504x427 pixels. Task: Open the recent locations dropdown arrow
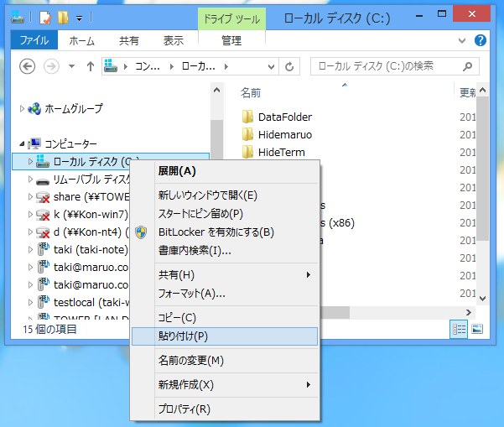71,66
